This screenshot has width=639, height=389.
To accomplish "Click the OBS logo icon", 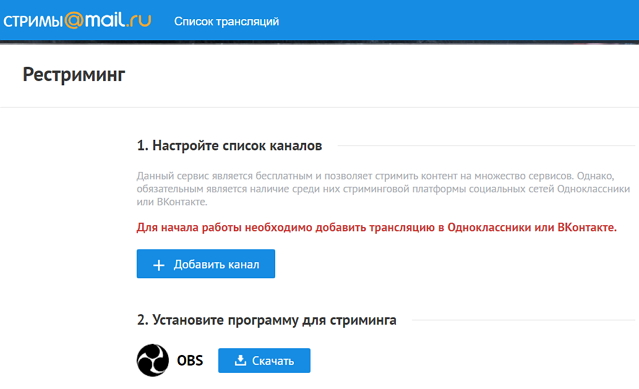I will pos(152,360).
